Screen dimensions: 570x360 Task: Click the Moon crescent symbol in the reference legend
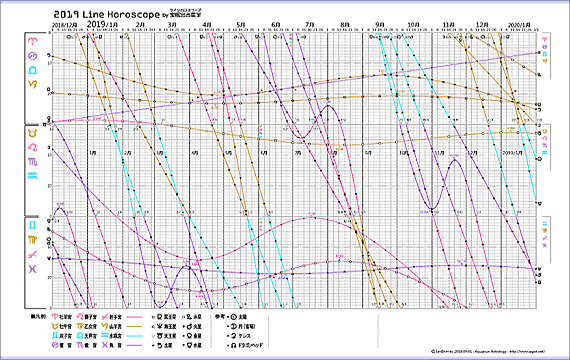click(x=234, y=326)
